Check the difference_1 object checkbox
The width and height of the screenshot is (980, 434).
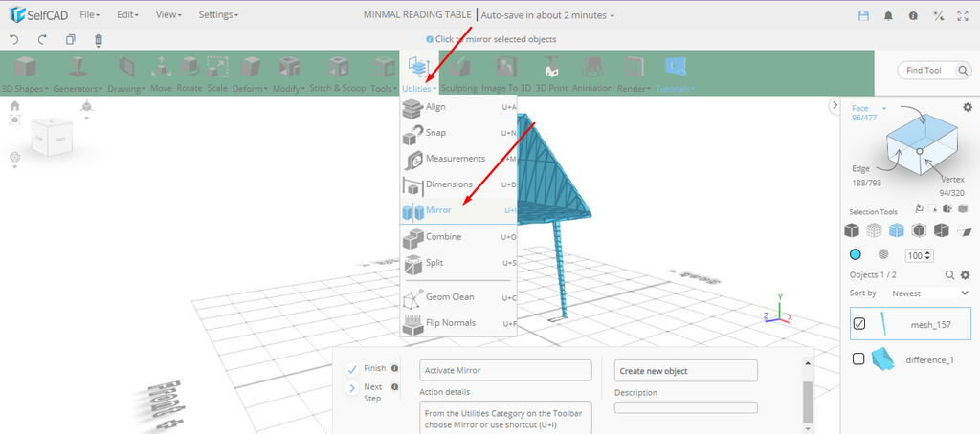[858, 359]
